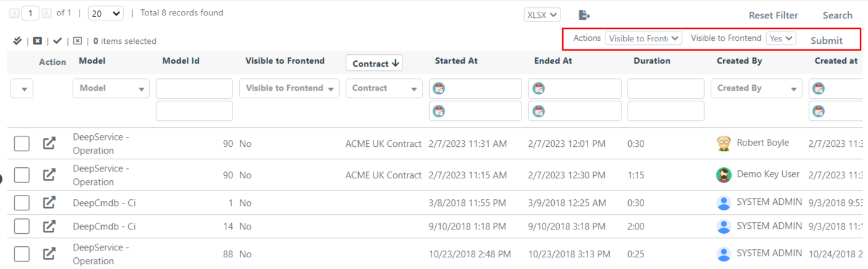Click Robert Boyle's avatar
868x269 pixels.
click(724, 143)
